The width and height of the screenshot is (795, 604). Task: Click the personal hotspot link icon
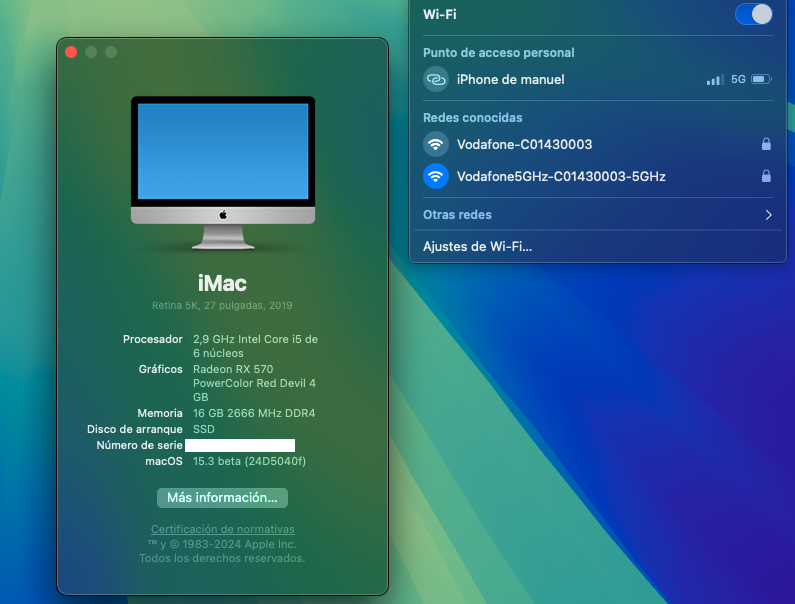pos(436,79)
